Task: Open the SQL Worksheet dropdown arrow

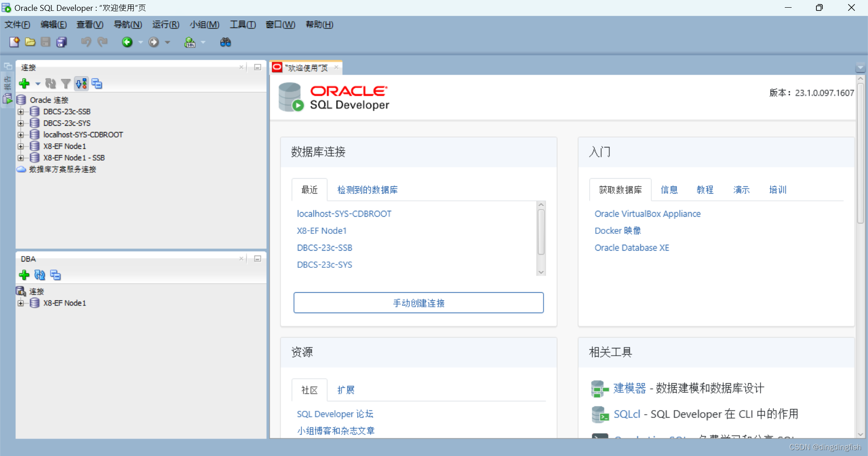Action: (203, 42)
